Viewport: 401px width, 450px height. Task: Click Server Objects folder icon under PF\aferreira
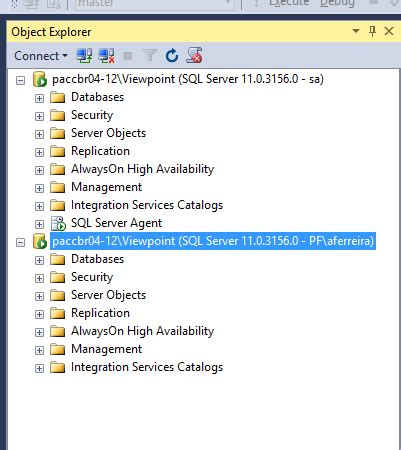click(x=58, y=295)
